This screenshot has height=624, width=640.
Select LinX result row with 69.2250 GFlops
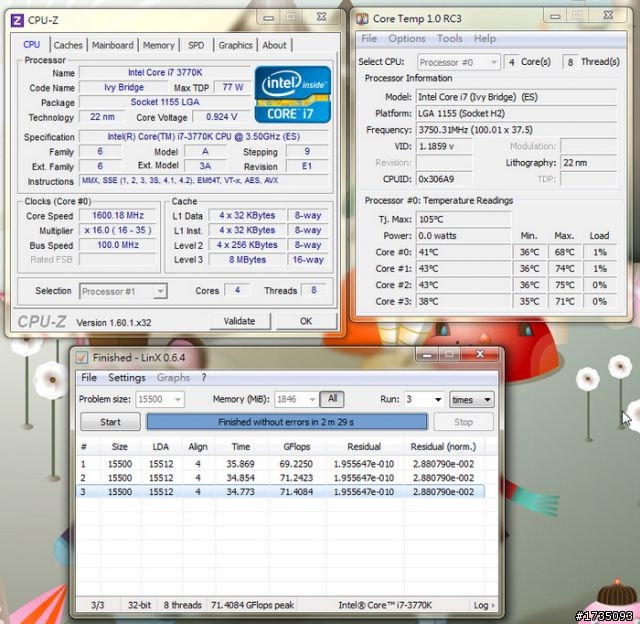click(280, 464)
